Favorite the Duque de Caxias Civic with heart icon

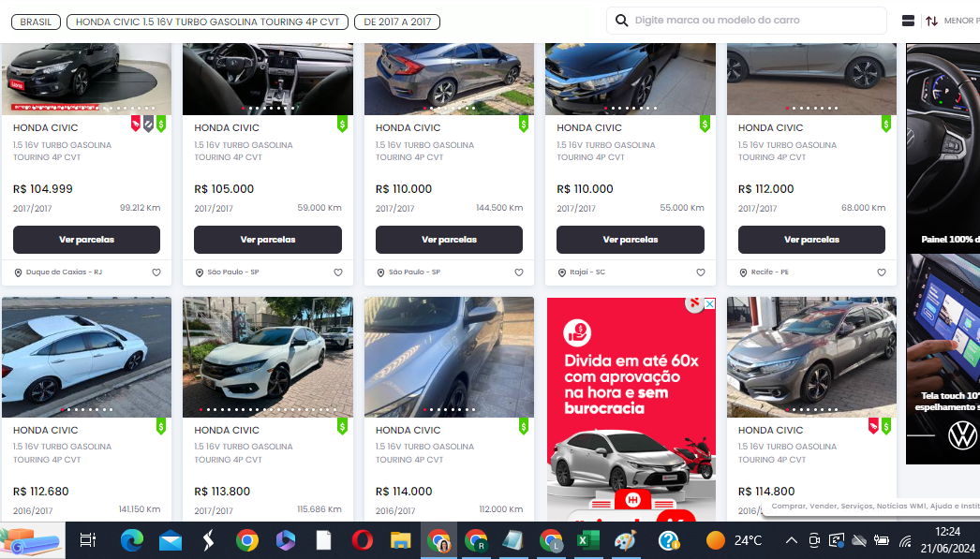click(x=156, y=272)
